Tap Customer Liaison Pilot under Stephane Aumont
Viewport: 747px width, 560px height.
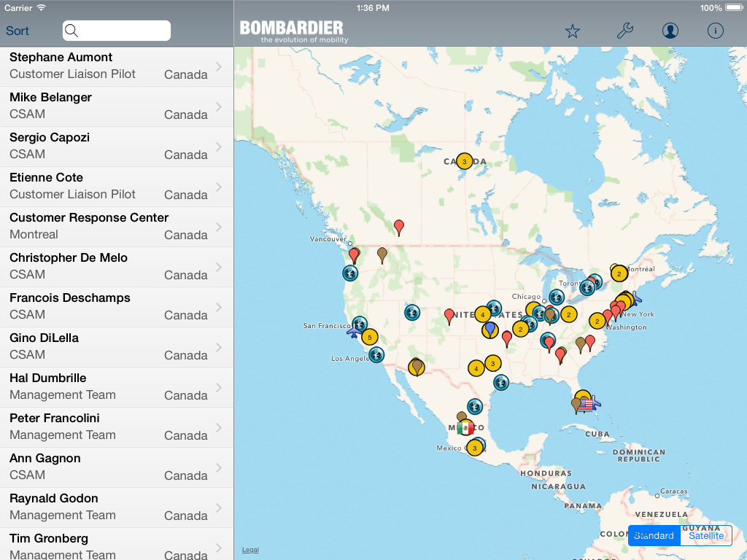point(72,74)
